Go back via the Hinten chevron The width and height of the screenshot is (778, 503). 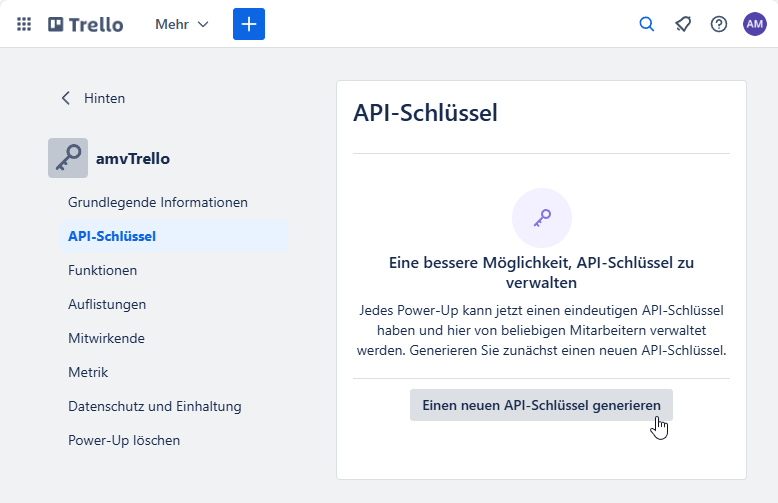[67, 98]
